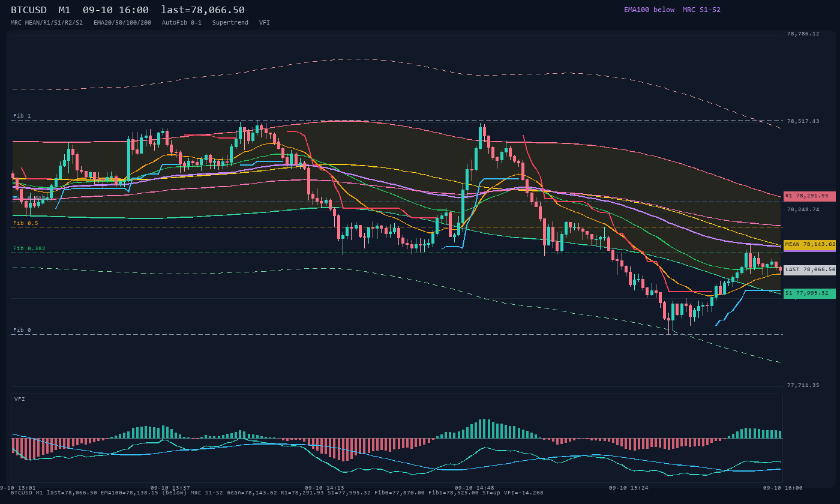
Task: Select the M1 timeframe label in title
Action: [65, 10]
